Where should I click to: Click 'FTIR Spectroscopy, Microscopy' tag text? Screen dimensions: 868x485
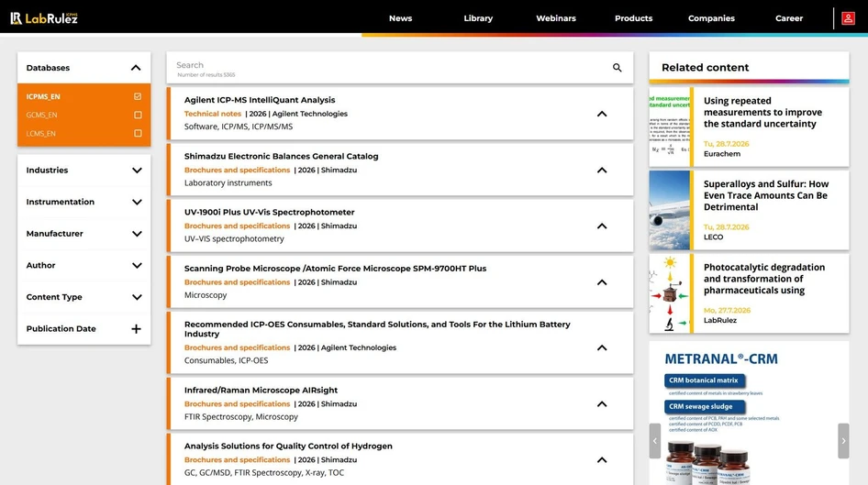tap(240, 417)
